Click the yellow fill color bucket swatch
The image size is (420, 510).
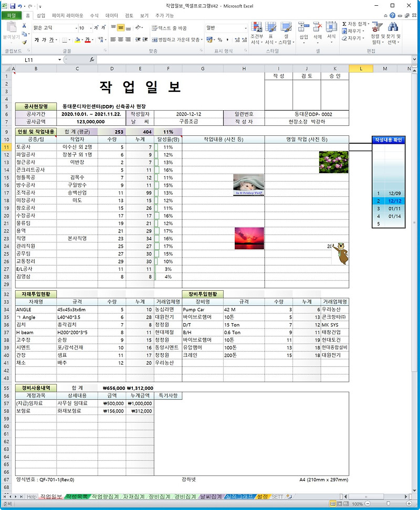point(77,40)
